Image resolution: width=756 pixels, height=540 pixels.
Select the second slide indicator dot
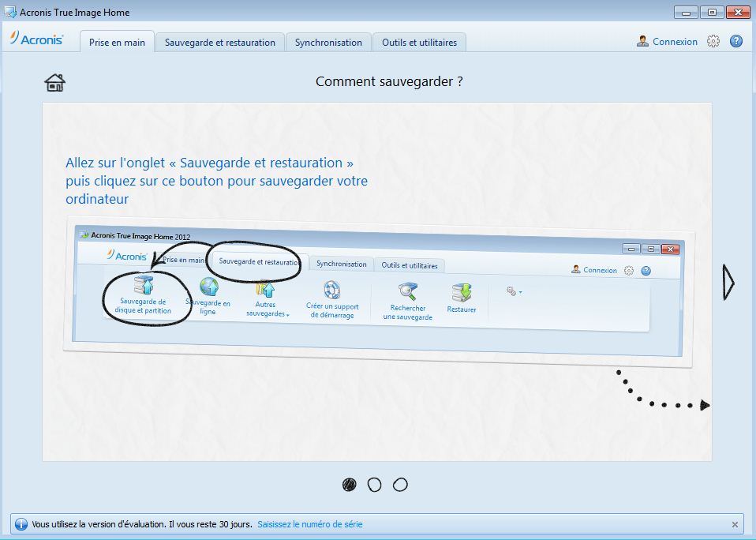coord(375,485)
